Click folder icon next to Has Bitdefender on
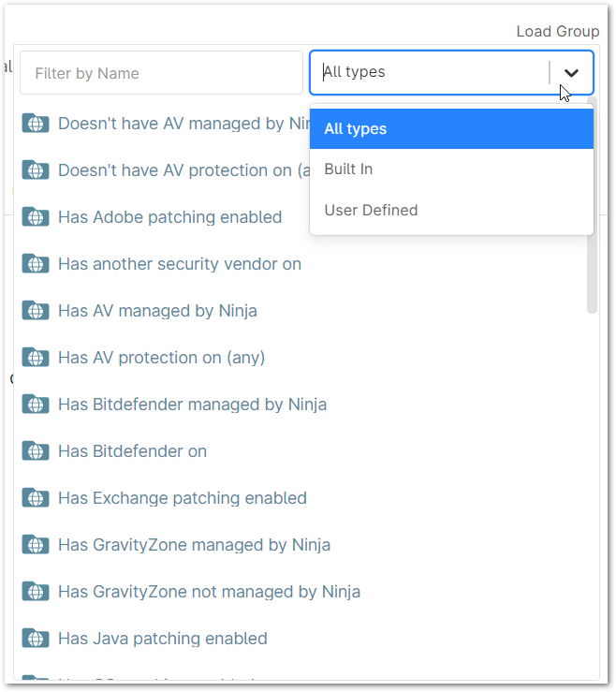The height and width of the screenshot is (692, 616). pos(36,451)
